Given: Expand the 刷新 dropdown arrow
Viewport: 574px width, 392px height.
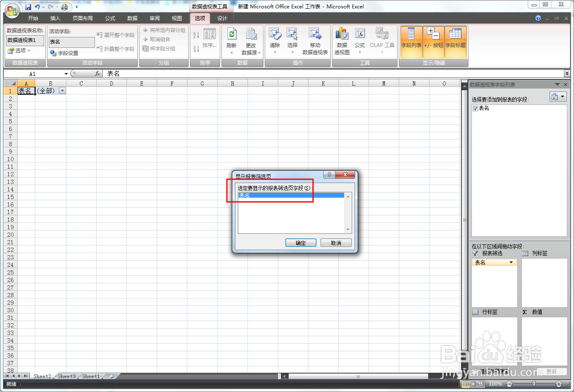Looking at the screenshot, I should click(x=232, y=52).
